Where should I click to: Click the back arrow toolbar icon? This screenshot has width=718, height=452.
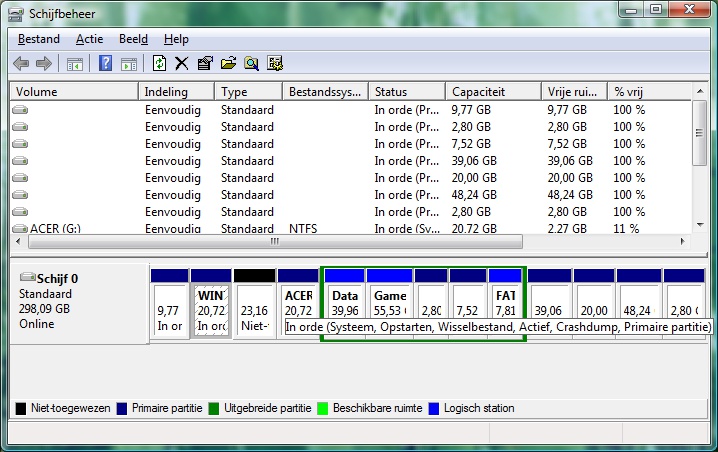[21, 64]
